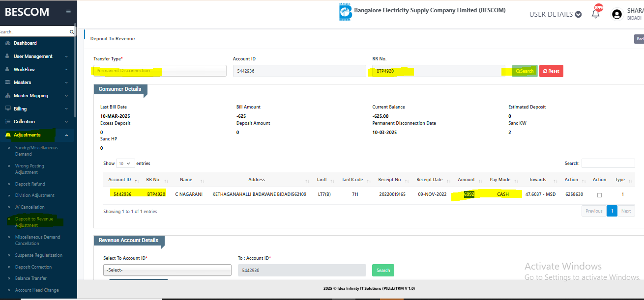Sort the table by Pay Mode column
Image resolution: width=644 pixels, height=300 pixels.
pos(503,180)
